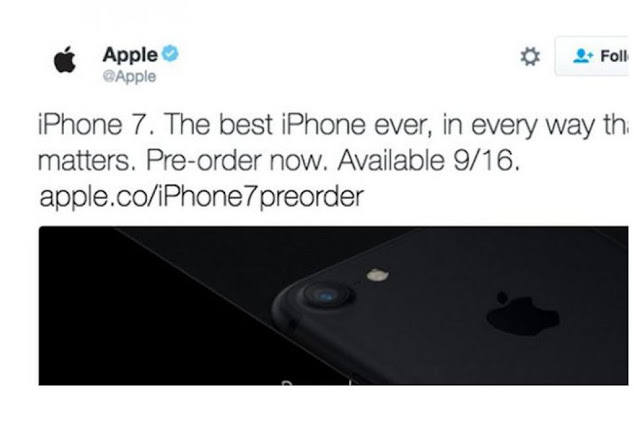Viewport: 640px width, 422px height.
Task: Click the word "matters." in tweet
Action: tap(89, 160)
